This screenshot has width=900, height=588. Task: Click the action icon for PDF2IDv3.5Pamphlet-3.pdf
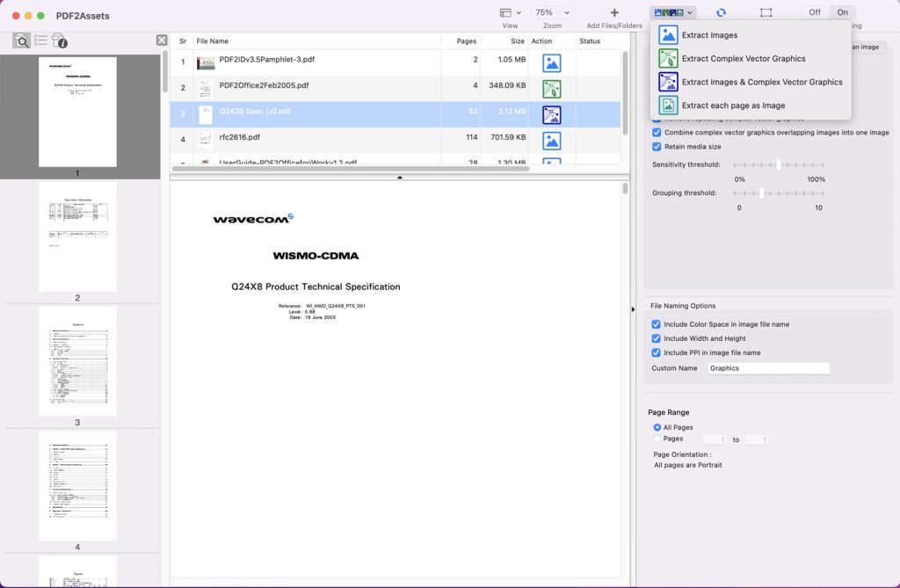tap(552, 63)
